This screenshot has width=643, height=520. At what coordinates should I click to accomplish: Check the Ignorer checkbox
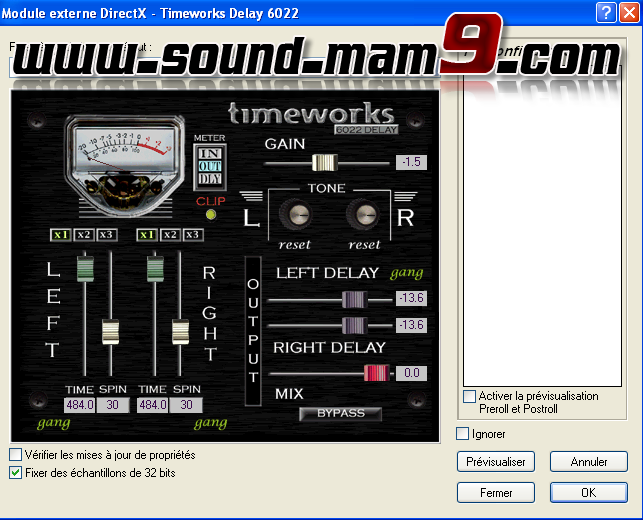click(463, 434)
